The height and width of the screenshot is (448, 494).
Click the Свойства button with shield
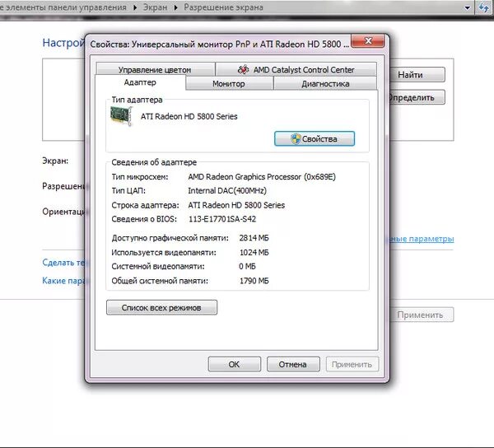[x=315, y=138]
